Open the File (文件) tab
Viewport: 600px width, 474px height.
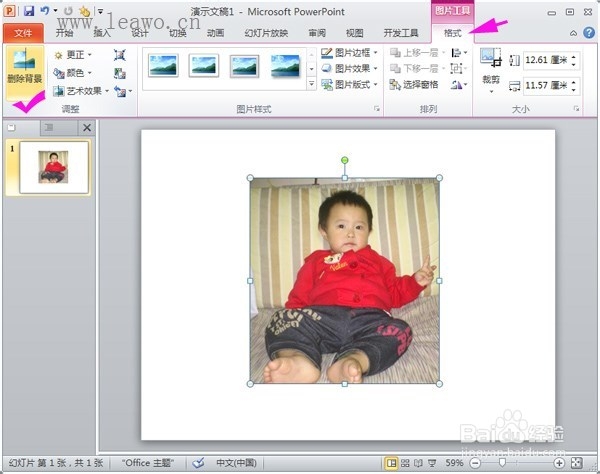pyautogui.click(x=23, y=33)
